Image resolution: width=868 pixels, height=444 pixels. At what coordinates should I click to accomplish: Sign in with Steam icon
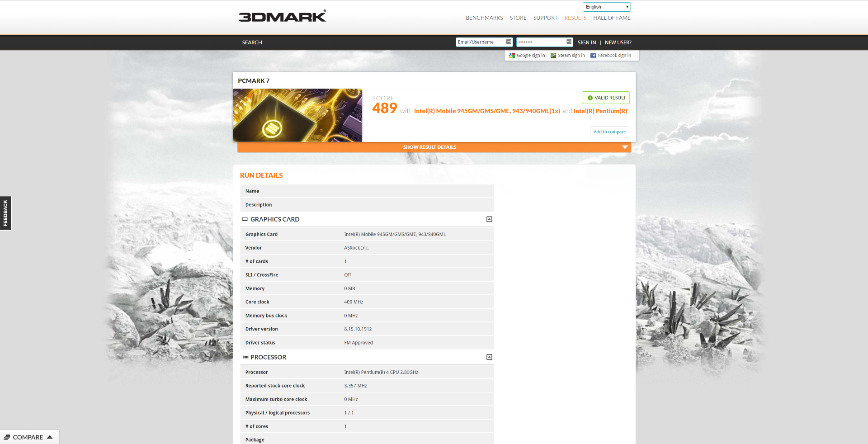[x=553, y=56]
